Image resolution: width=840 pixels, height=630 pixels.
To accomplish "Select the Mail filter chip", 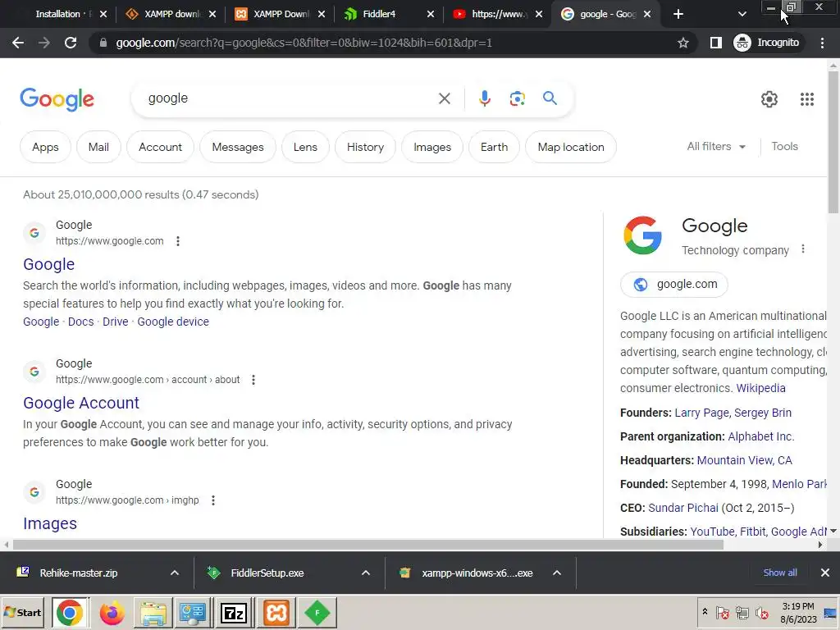I will click(98, 147).
